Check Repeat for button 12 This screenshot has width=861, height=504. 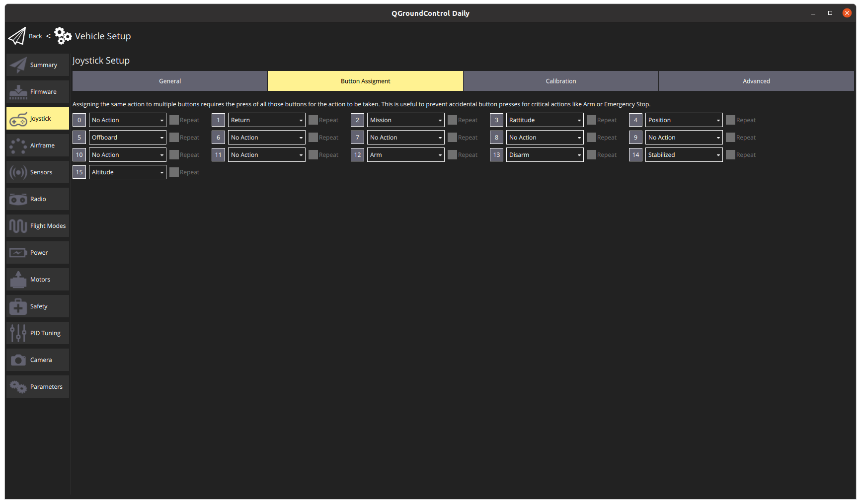[x=452, y=155]
